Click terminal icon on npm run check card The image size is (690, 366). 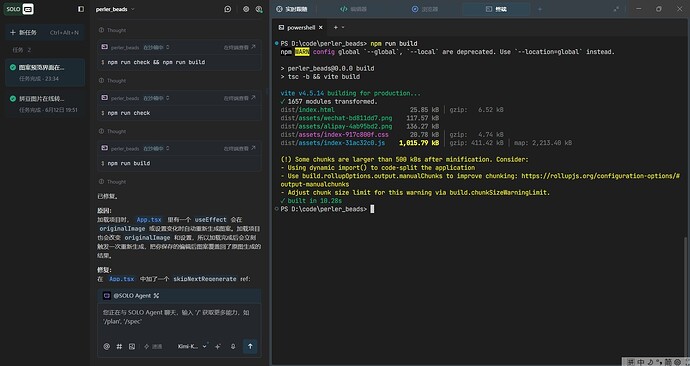105,98
